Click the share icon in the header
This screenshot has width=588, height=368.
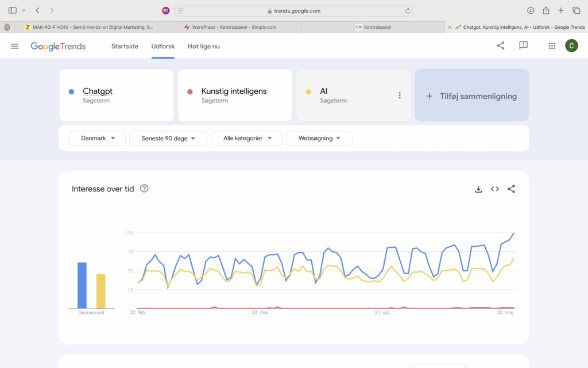click(501, 46)
